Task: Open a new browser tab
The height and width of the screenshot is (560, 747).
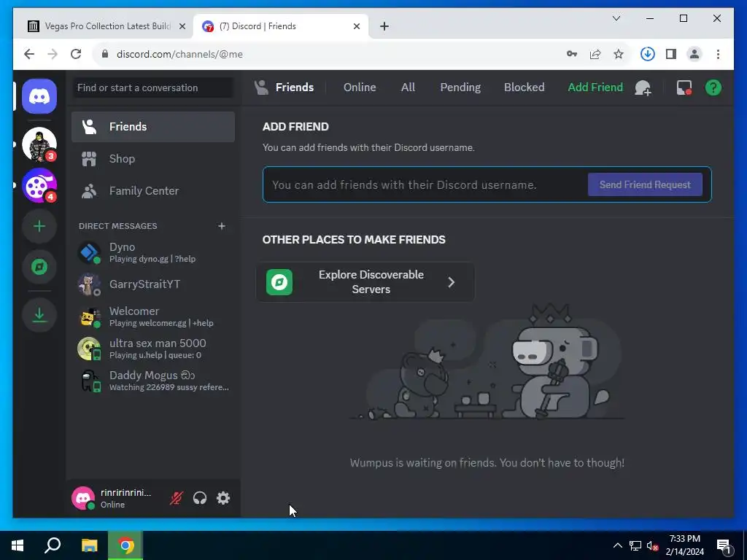Action: click(384, 26)
